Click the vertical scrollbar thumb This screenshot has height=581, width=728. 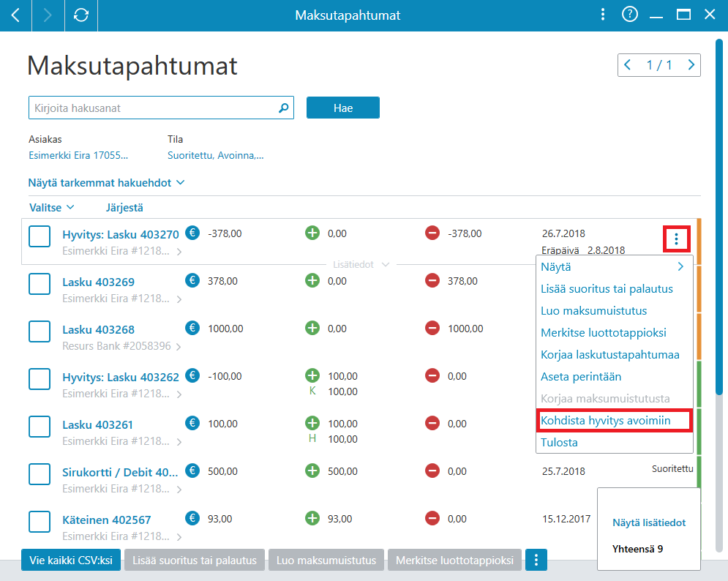tap(719, 217)
